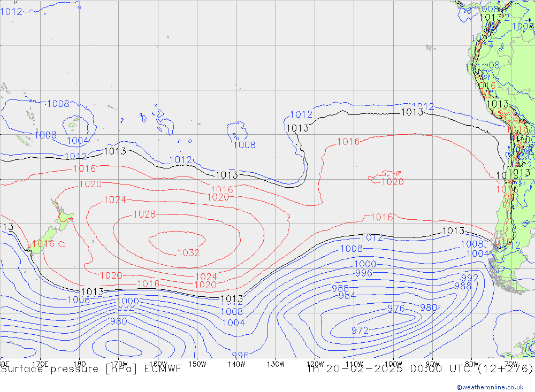The height and width of the screenshot is (392, 535).
Task: Click the 1020 label near Easter Island
Action: tap(392, 182)
